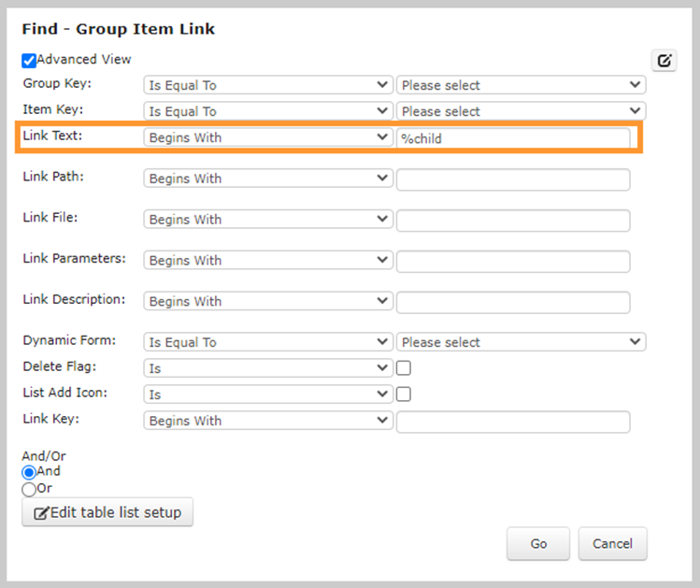Screen dimensions: 700x588
Task: Tick the Delete Flag checkbox
Action: coord(403,368)
